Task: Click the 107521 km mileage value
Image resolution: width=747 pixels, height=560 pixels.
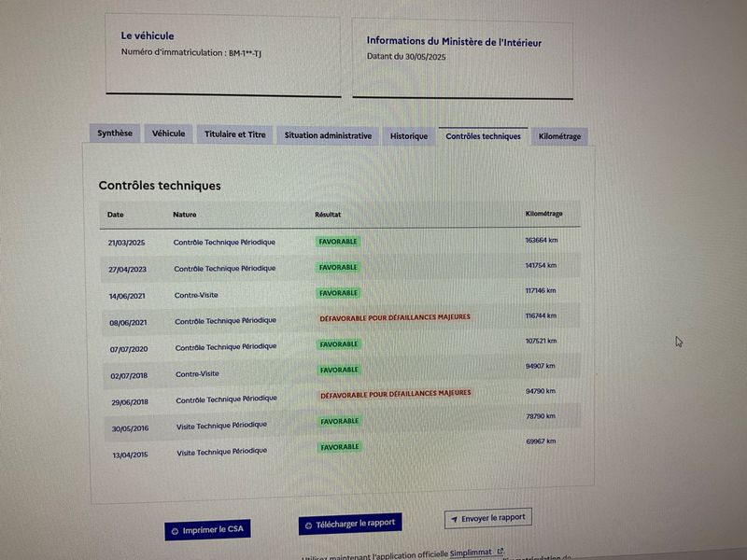Action: [x=541, y=342]
